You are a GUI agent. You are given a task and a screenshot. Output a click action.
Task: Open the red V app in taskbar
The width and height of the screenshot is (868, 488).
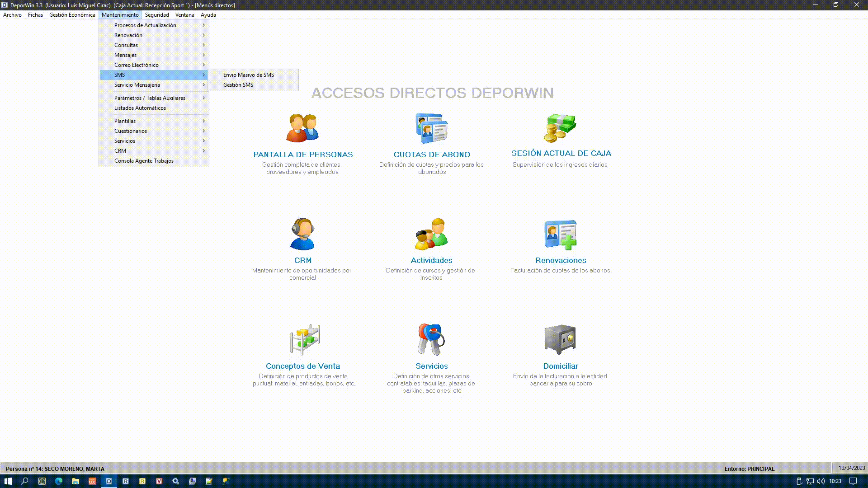click(159, 481)
